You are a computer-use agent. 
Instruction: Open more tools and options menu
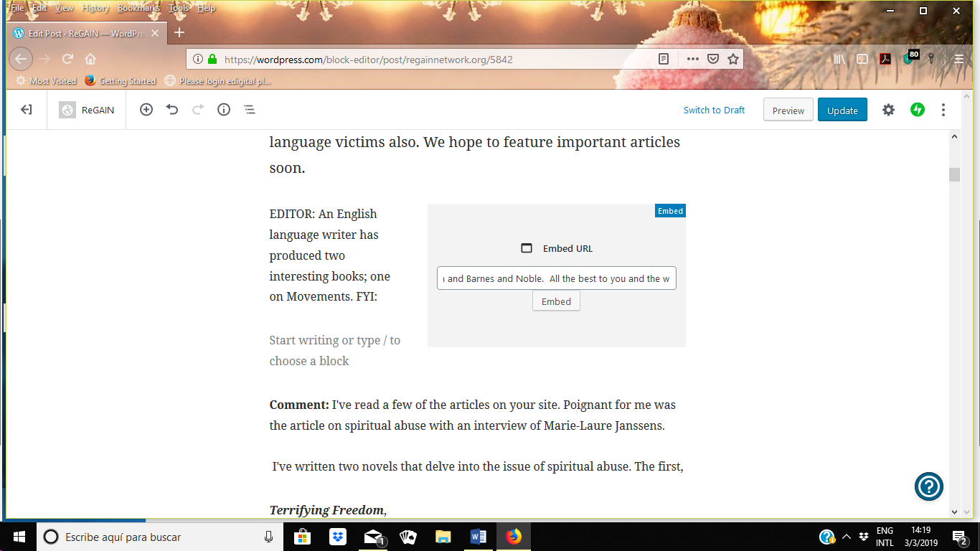943,110
